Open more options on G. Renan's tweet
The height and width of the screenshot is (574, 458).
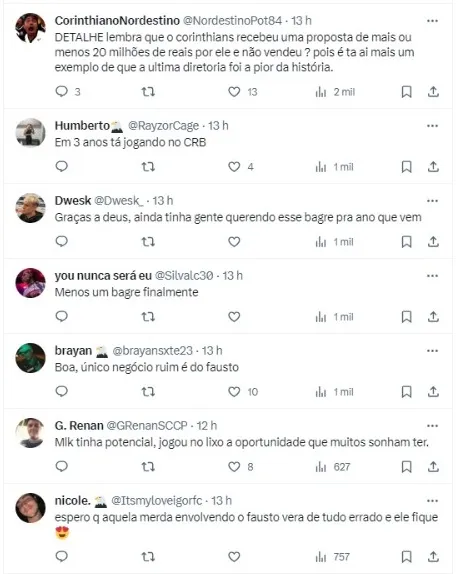tap(432, 426)
